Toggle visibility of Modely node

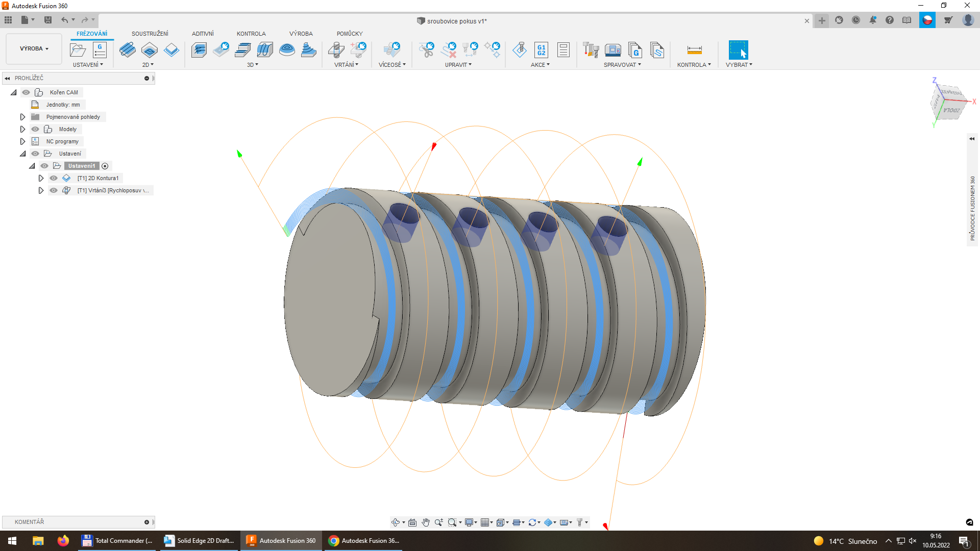(35, 129)
